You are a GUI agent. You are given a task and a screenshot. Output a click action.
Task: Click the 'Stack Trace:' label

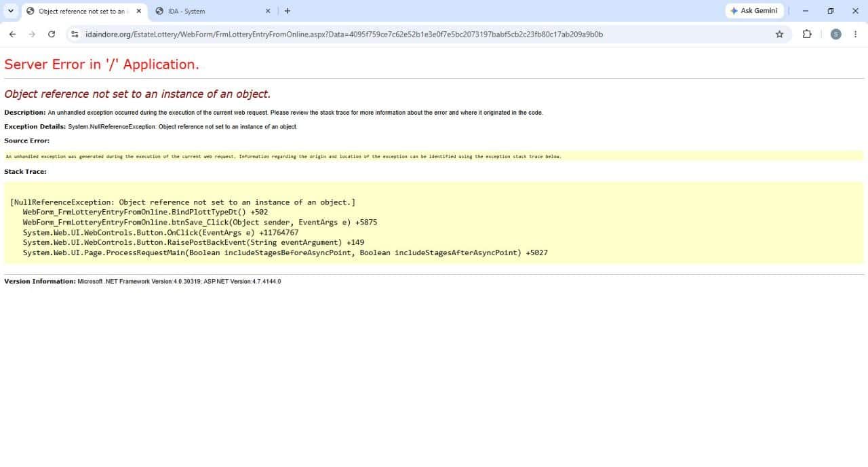tap(26, 172)
